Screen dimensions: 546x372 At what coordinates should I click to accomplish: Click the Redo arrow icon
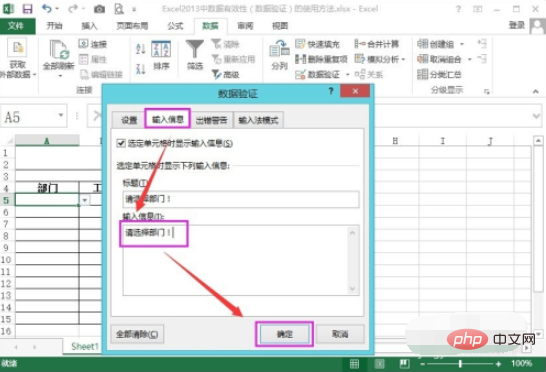point(73,8)
